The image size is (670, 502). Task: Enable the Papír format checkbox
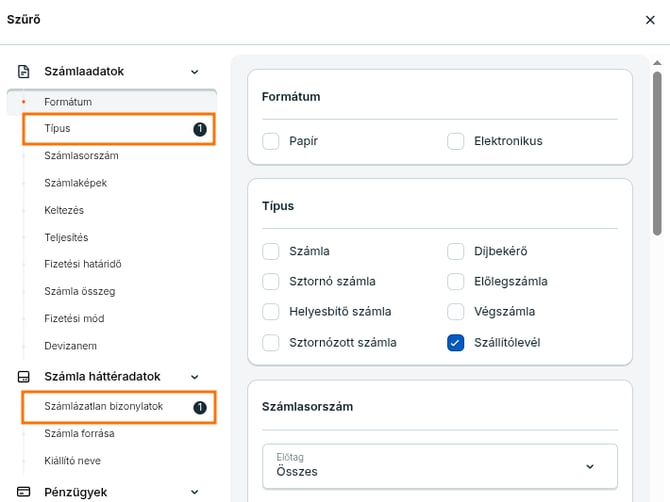(x=271, y=141)
